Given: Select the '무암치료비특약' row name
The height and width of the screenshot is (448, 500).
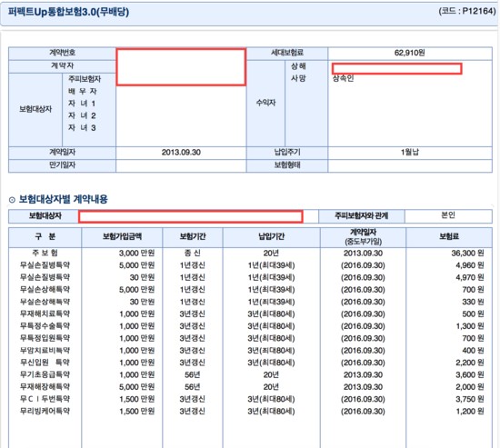Looking at the screenshot, I should 45,351.
